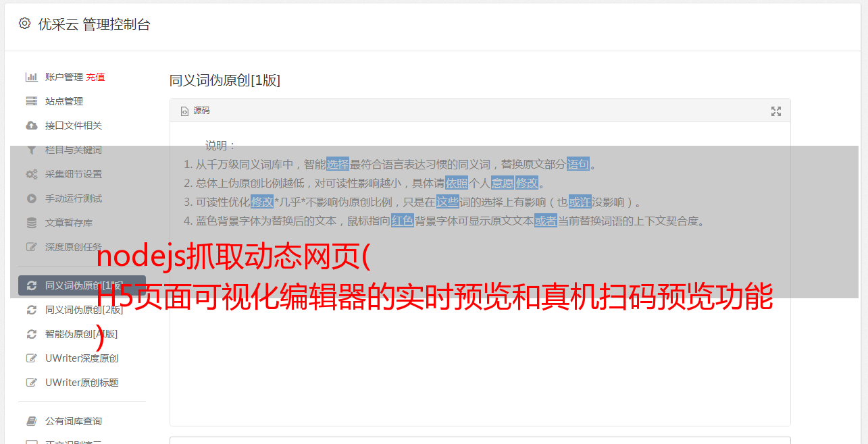Viewport: 868px width, 444px height.
Task: Open 账户管理 via its bar-chart icon
Action: 31,77
